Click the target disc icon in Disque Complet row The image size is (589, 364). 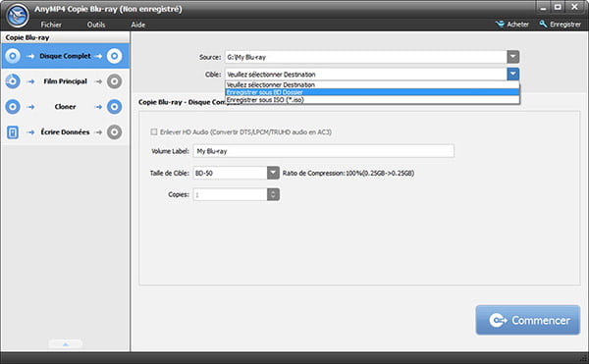[114, 56]
